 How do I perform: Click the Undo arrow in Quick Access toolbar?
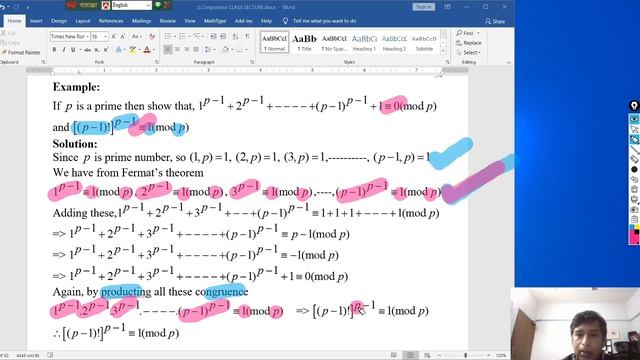coord(3,7)
